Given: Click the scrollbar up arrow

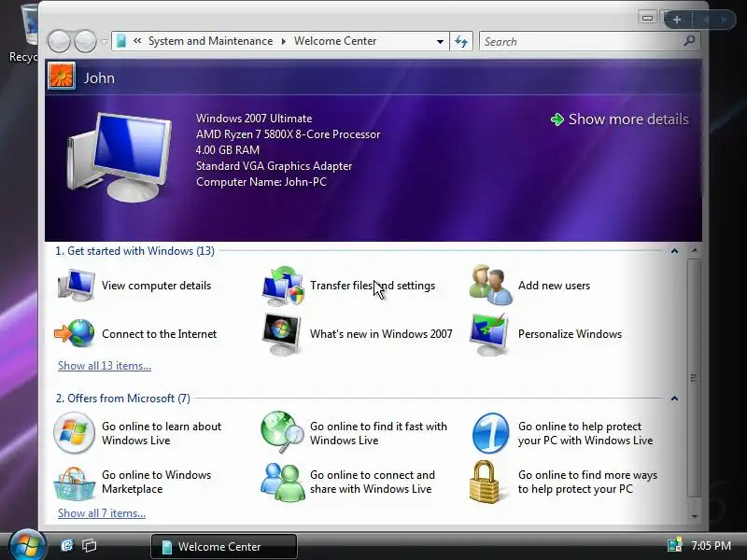Looking at the screenshot, I should [x=695, y=250].
